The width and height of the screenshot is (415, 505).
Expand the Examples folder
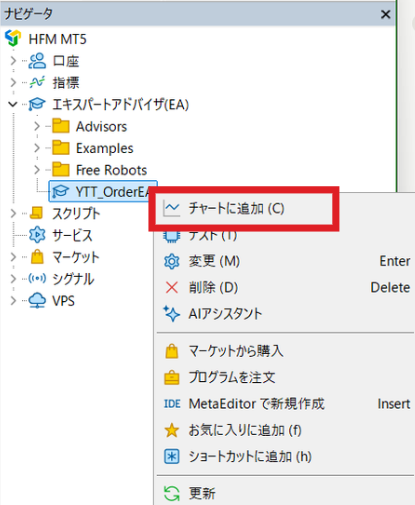[x=37, y=148]
